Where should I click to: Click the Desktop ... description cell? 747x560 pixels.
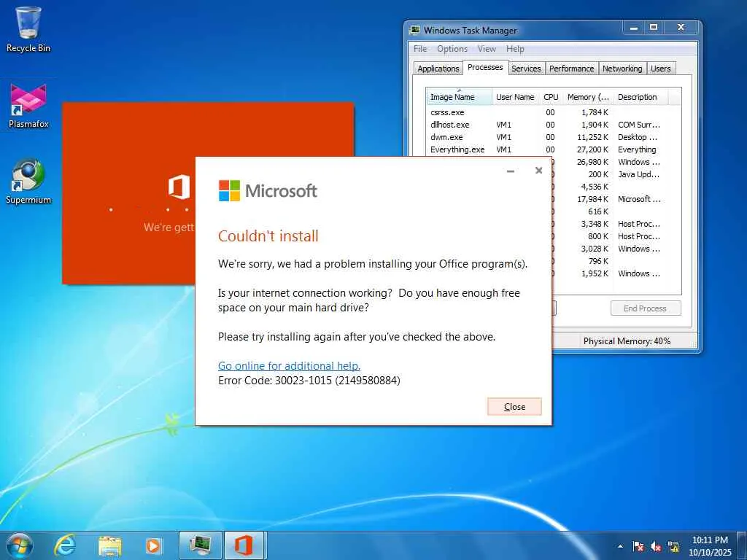click(638, 137)
